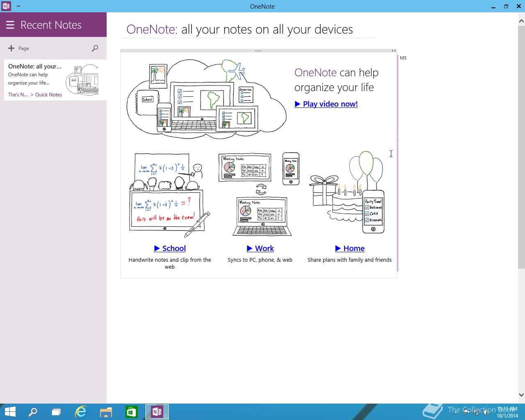Screen dimensions: 525x420
Task: Open taskbar Search
Action: pos(33,412)
